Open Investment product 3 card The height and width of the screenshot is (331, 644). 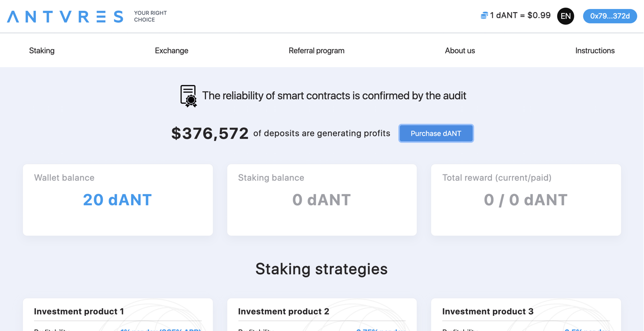click(526, 315)
